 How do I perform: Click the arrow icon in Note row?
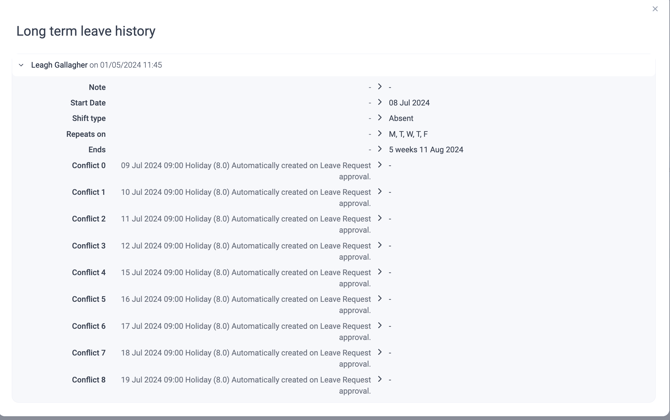[x=379, y=87]
